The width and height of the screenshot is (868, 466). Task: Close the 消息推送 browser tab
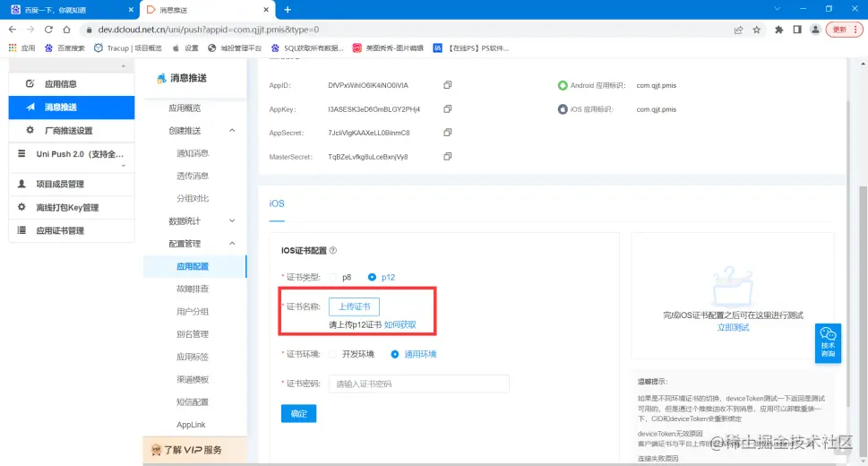coord(266,10)
